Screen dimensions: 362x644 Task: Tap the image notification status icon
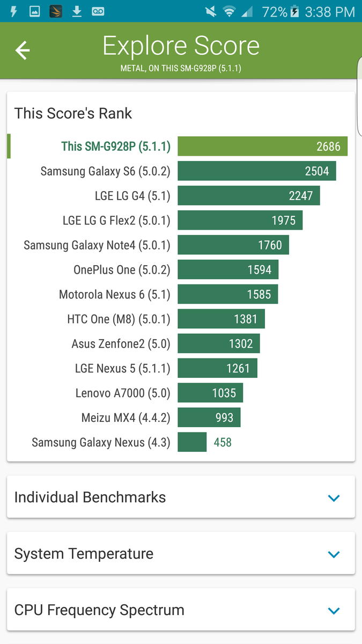click(34, 11)
